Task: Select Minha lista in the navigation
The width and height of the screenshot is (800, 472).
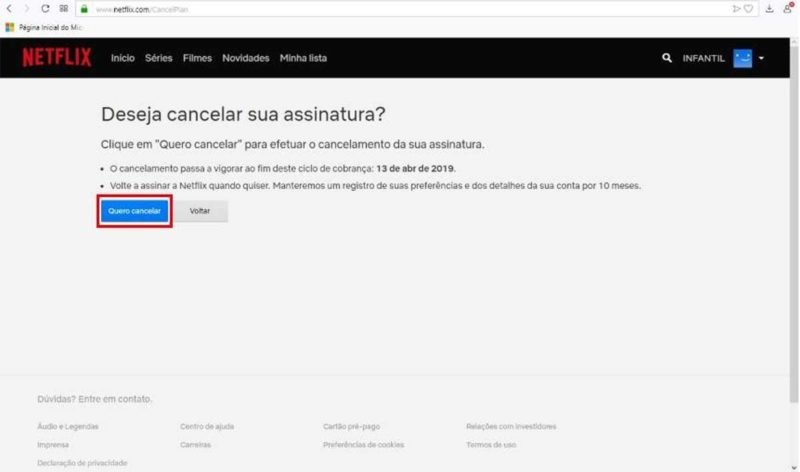Action: coord(303,59)
